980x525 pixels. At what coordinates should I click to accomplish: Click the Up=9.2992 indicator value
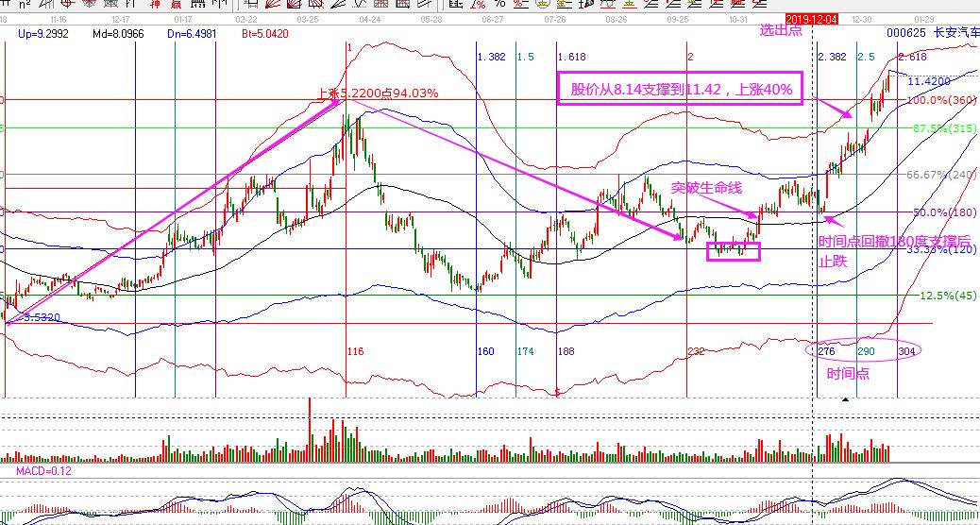tap(42, 32)
